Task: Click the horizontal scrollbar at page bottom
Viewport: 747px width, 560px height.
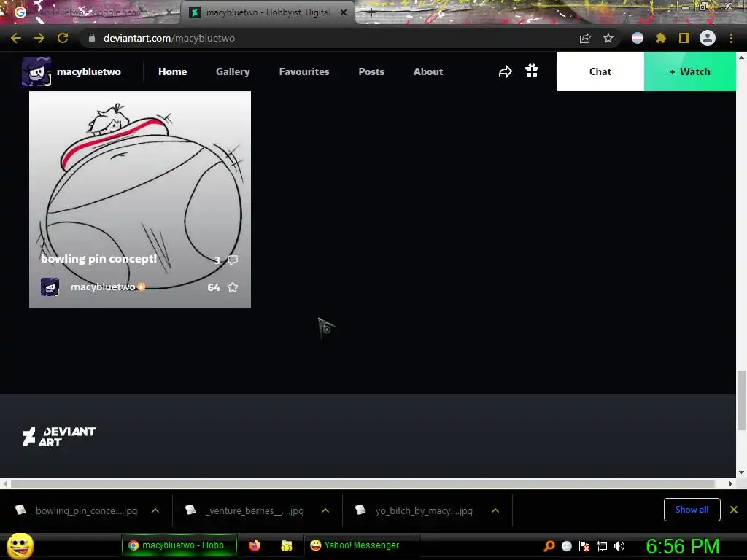Action: [363, 483]
